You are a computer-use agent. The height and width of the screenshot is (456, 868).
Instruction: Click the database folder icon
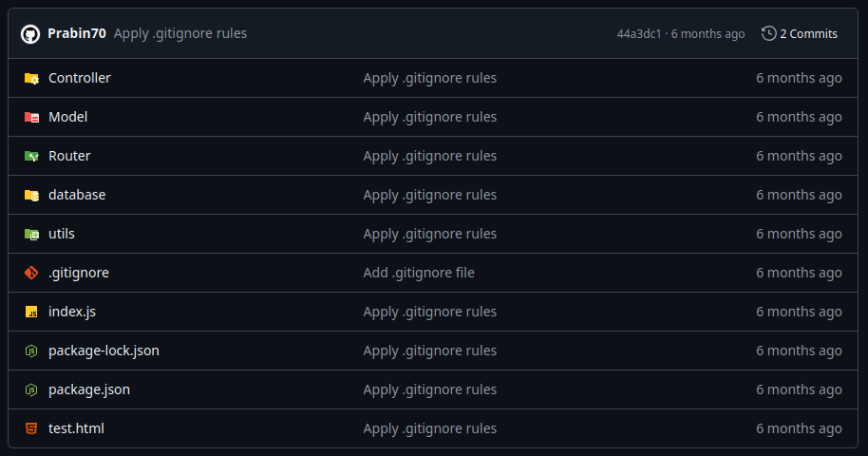tap(31, 195)
